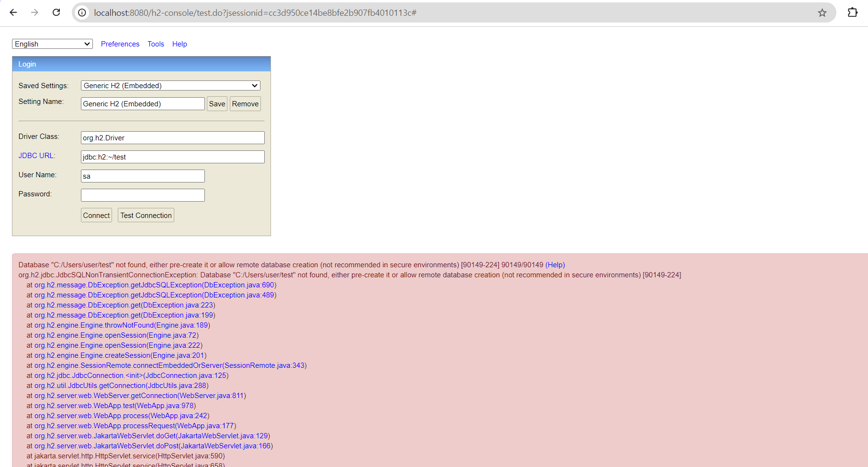Click the browser forward arrow
868x467 pixels.
click(x=34, y=12)
